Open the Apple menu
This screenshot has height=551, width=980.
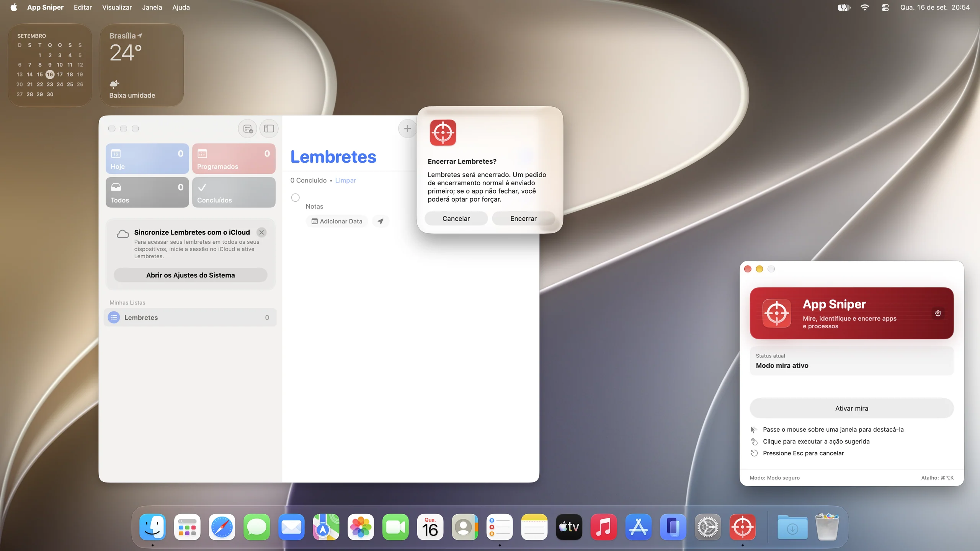14,7
